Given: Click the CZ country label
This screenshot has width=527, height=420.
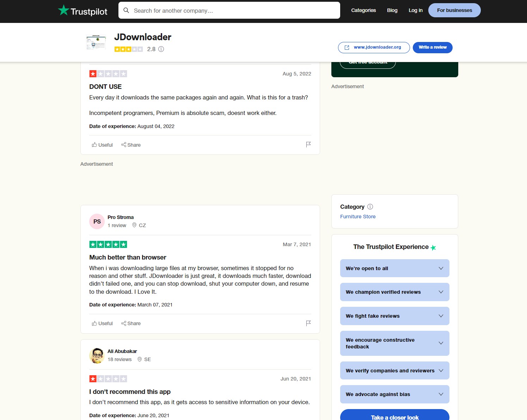Looking at the screenshot, I should 142,225.
